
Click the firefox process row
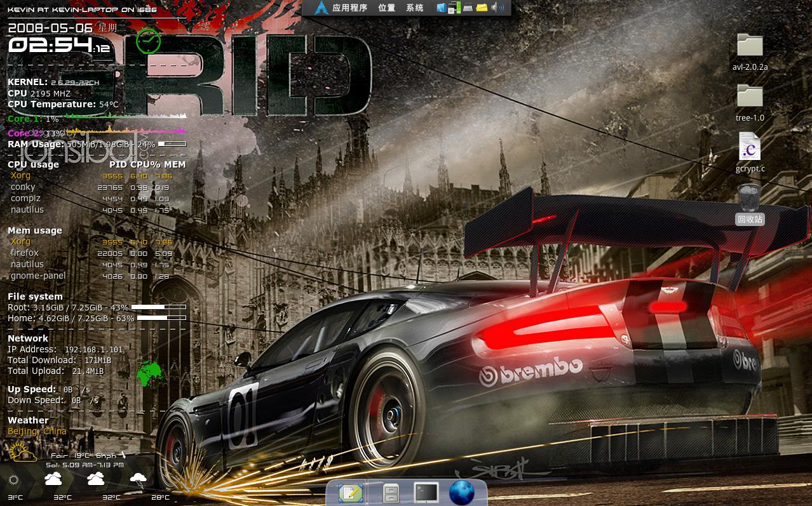point(91,253)
